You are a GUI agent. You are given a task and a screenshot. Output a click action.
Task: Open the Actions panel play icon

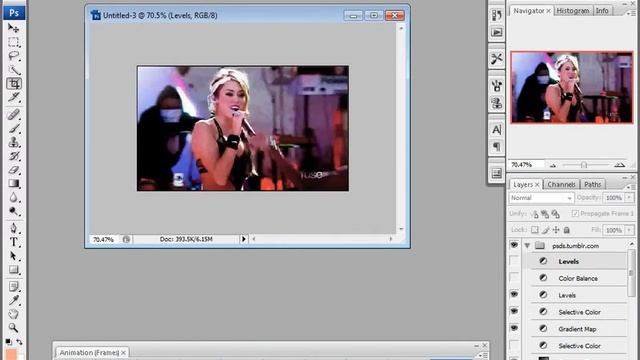[496, 32]
